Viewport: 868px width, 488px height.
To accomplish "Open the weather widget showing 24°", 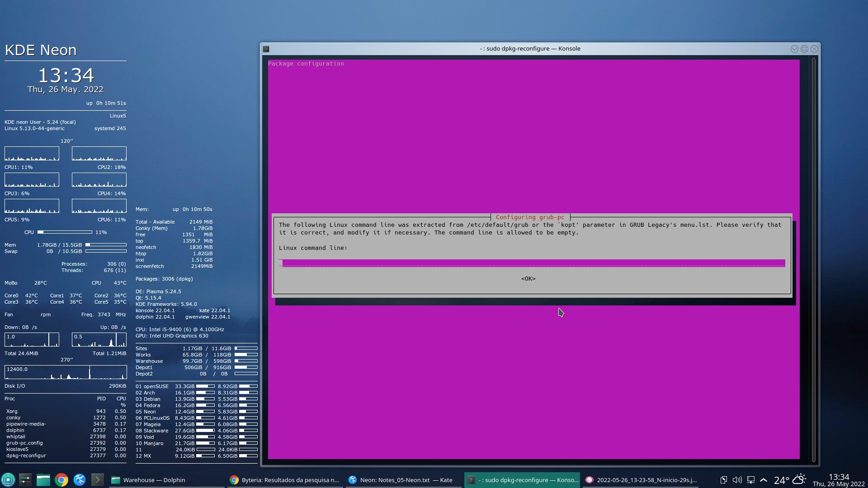I will [790, 480].
